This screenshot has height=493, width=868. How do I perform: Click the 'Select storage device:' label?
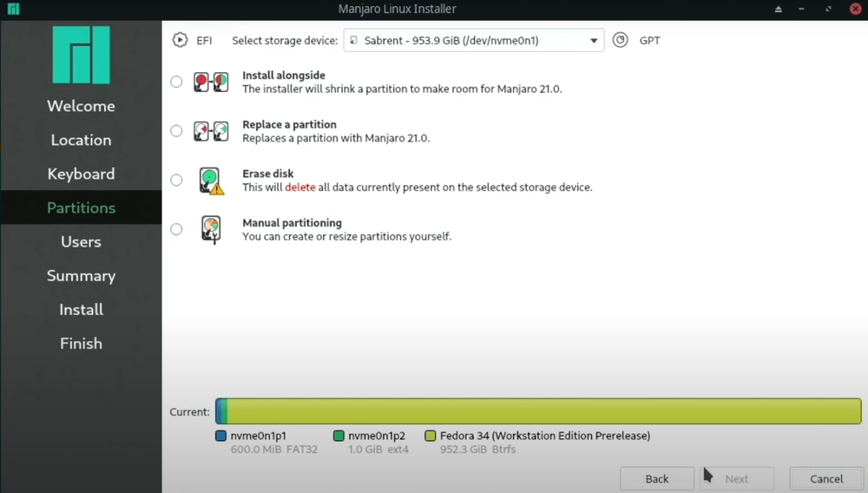pyautogui.click(x=285, y=41)
